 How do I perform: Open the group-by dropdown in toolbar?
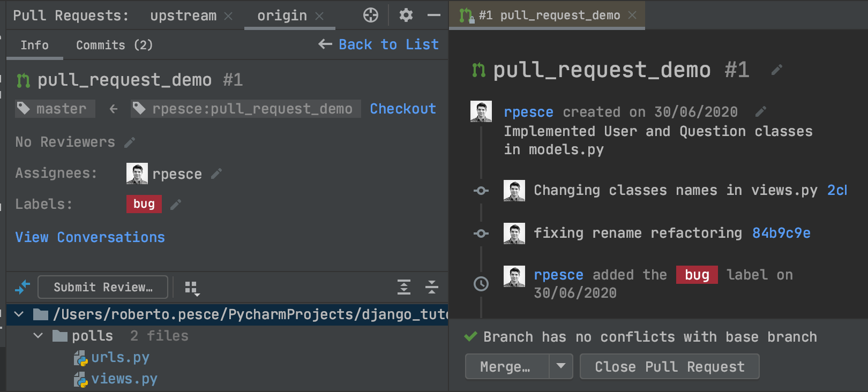click(x=192, y=288)
